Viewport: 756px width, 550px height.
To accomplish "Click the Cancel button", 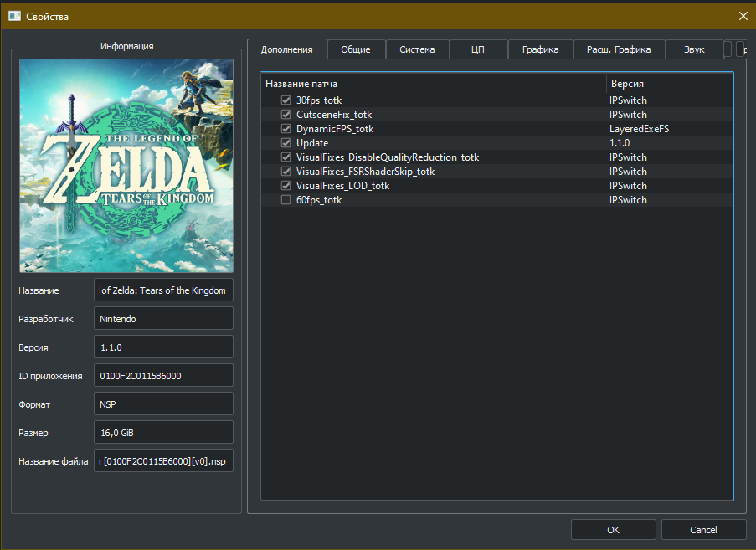I will [x=703, y=530].
